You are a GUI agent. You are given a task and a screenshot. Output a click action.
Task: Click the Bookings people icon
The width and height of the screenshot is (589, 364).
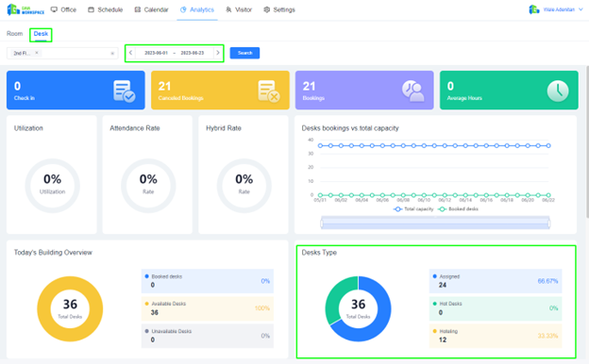(x=413, y=91)
